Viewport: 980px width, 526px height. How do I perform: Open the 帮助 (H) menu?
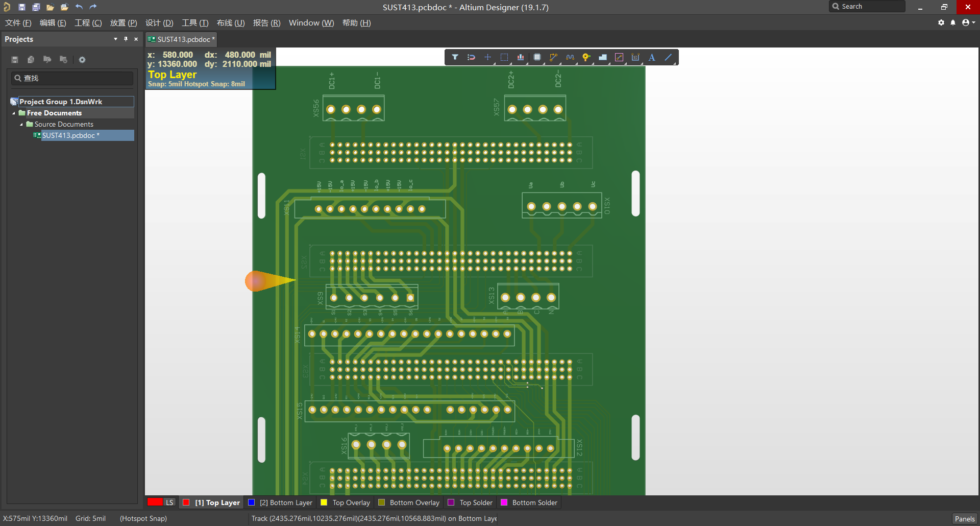pos(356,23)
